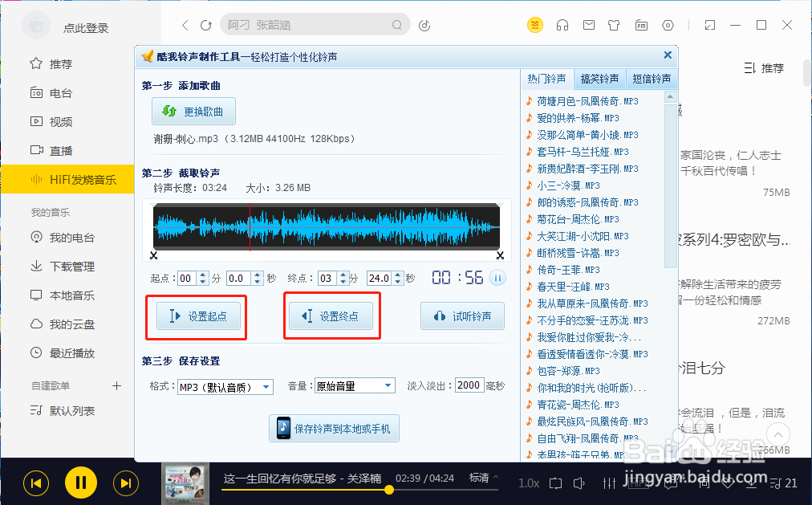
Task: Increase the start-point minutes stepper
Action: [x=203, y=275]
